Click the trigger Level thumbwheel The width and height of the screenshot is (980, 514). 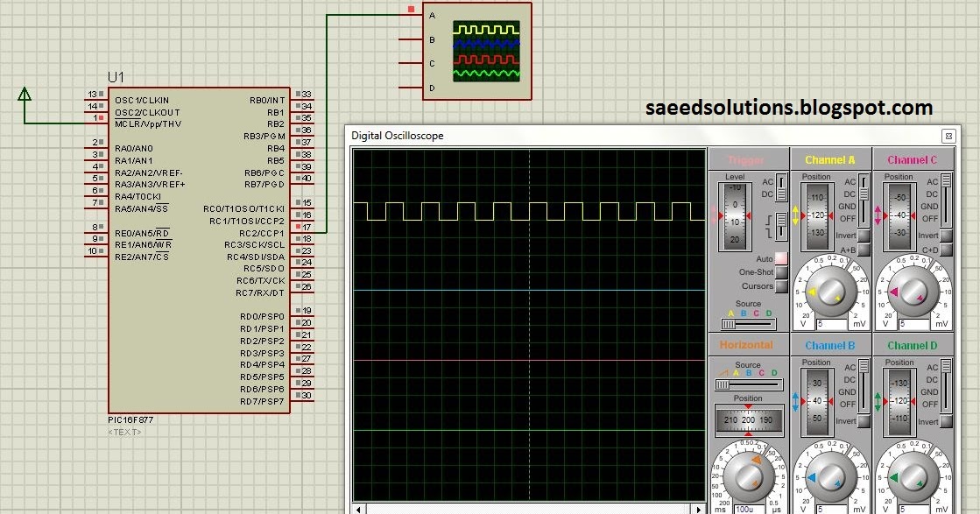tap(735, 215)
